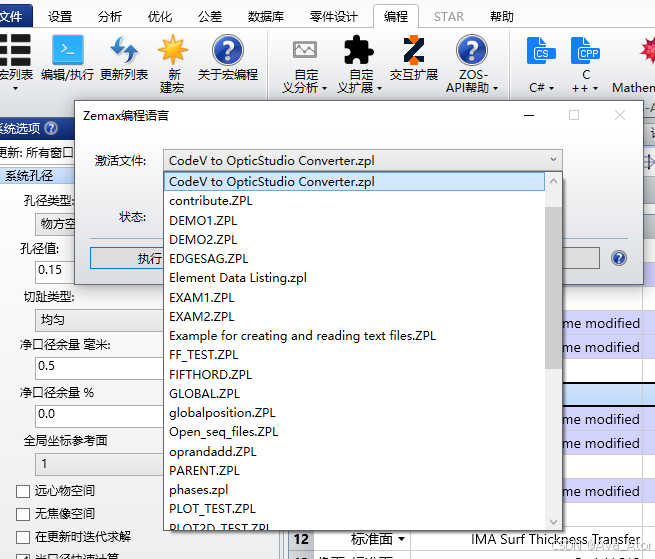Select FIFTHORD.ZPL in the list

[x=354, y=374]
